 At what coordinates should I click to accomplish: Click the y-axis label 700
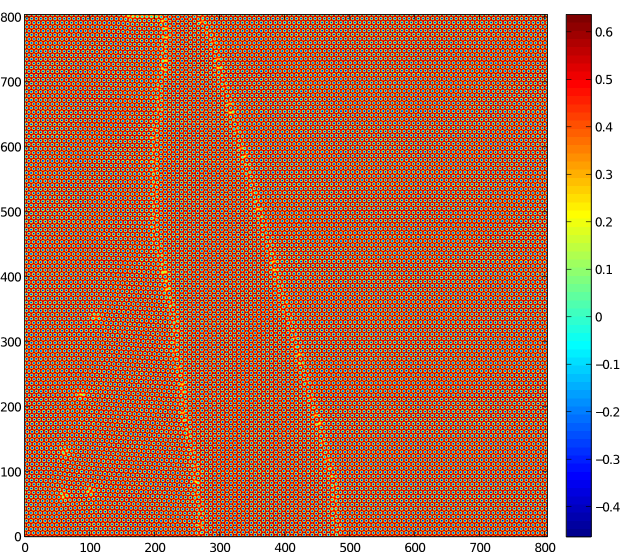[x=11, y=82]
